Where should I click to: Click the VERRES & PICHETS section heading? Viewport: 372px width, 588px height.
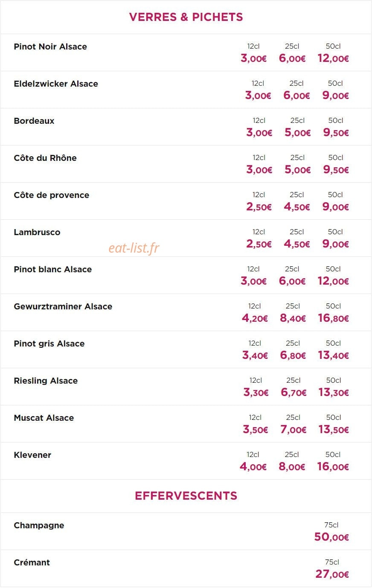pos(186,17)
